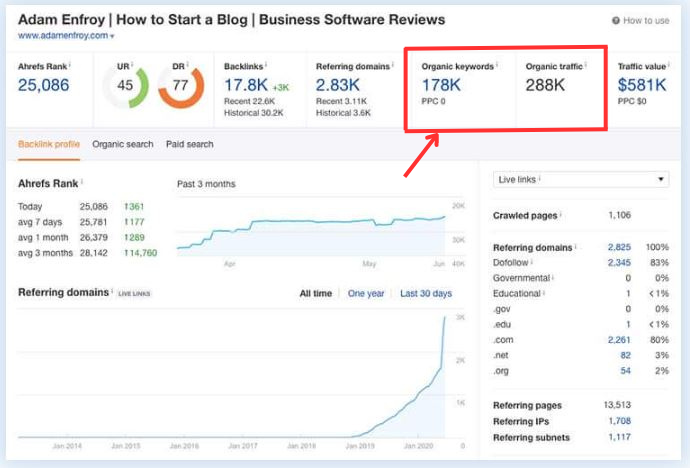Click the info icon beside Crawled pages

pyautogui.click(x=560, y=214)
